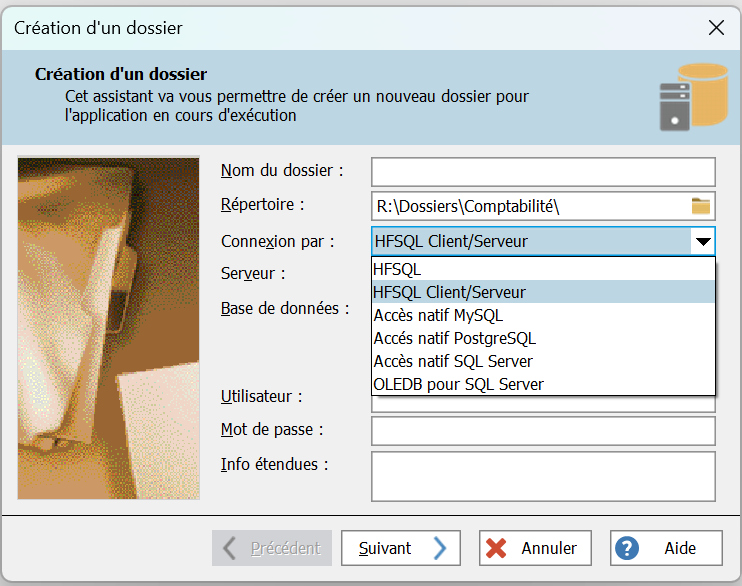Click the Nom du dossier text field

click(543, 172)
